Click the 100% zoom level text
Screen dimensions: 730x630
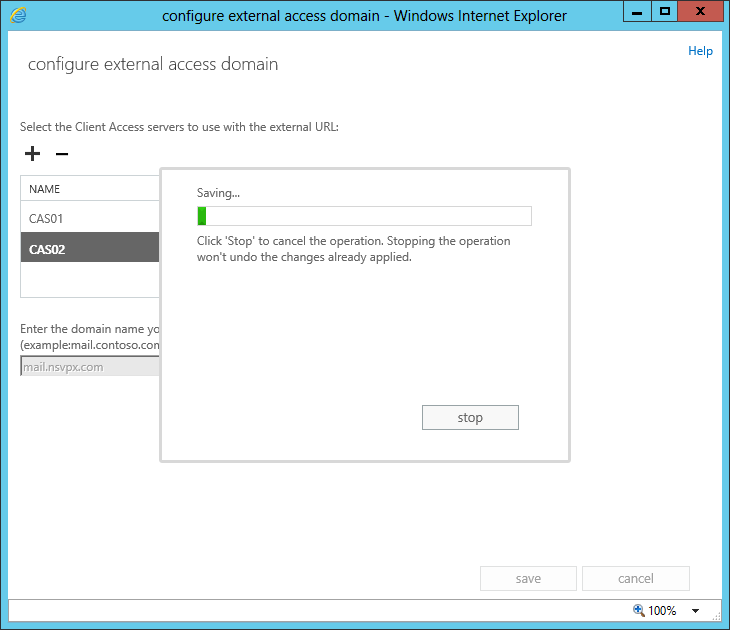(662, 610)
